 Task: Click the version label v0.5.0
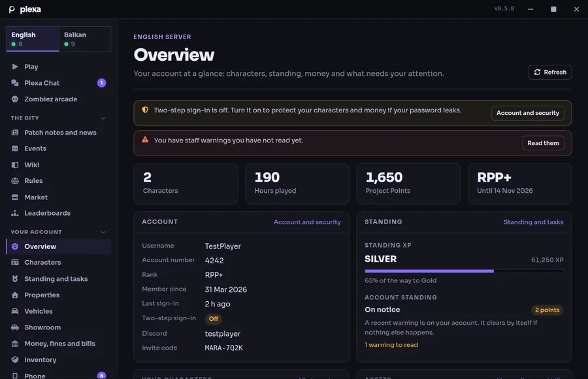click(x=504, y=8)
